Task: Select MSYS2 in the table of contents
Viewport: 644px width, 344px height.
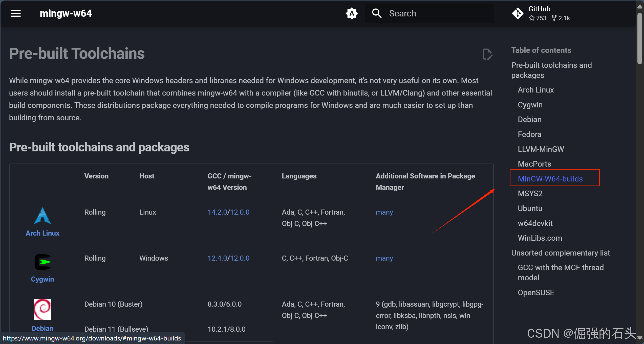Action: click(x=530, y=193)
